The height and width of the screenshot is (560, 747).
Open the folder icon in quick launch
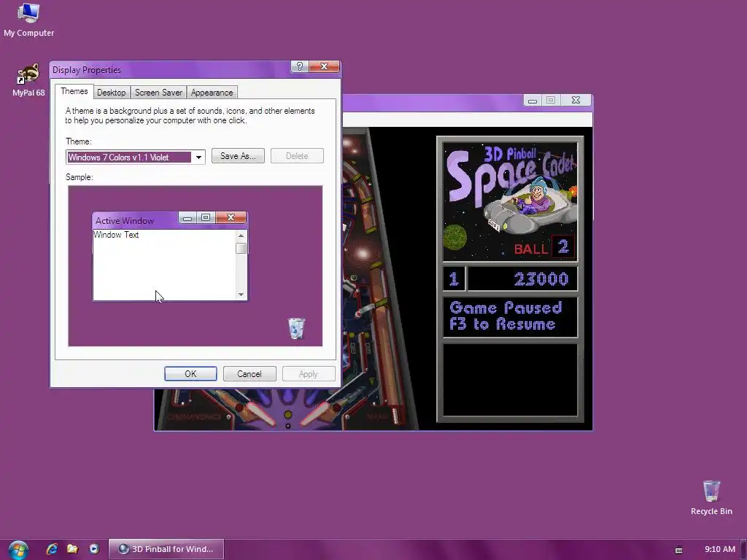pos(72,549)
